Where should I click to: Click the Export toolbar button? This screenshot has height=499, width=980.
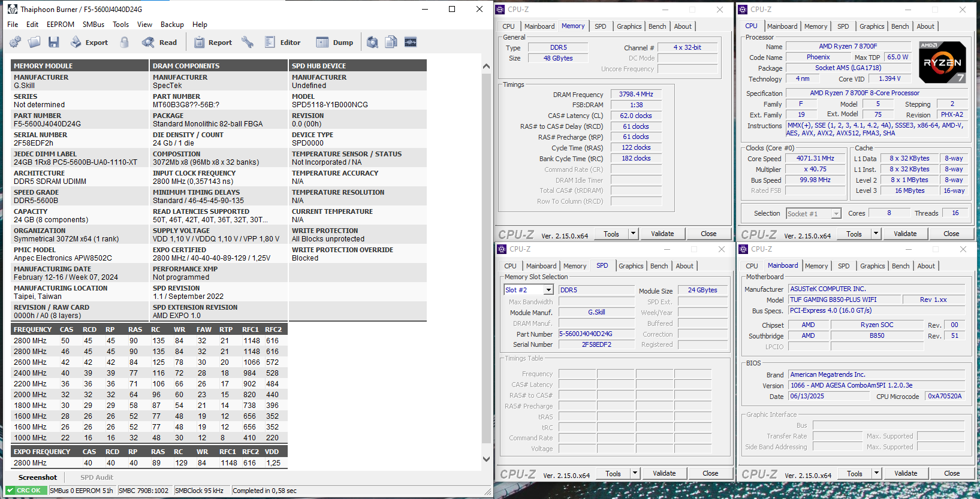(x=89, y=43)
